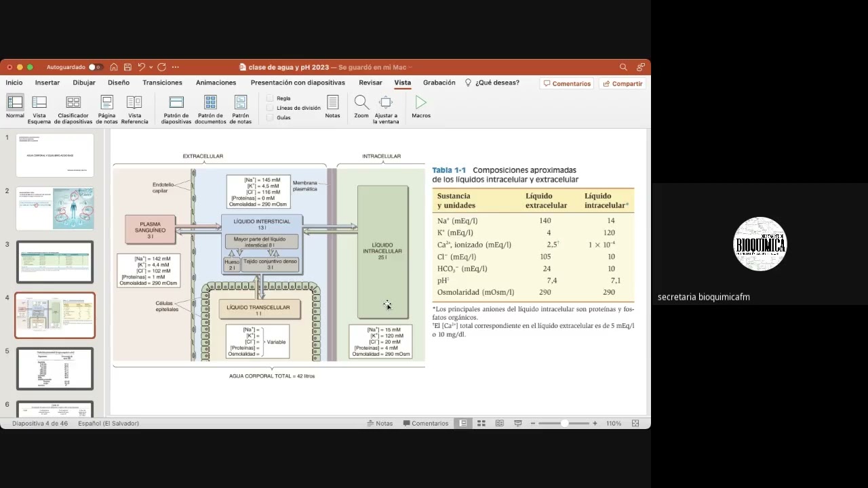Switch to the Diseño tab
This screenshot has width=868, height=488.
tap(119, 83)
